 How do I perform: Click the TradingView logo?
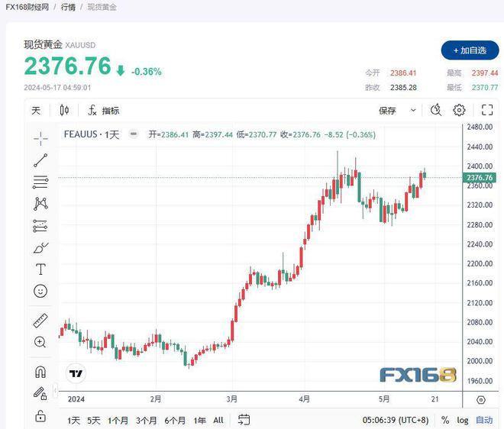[76, 374]
